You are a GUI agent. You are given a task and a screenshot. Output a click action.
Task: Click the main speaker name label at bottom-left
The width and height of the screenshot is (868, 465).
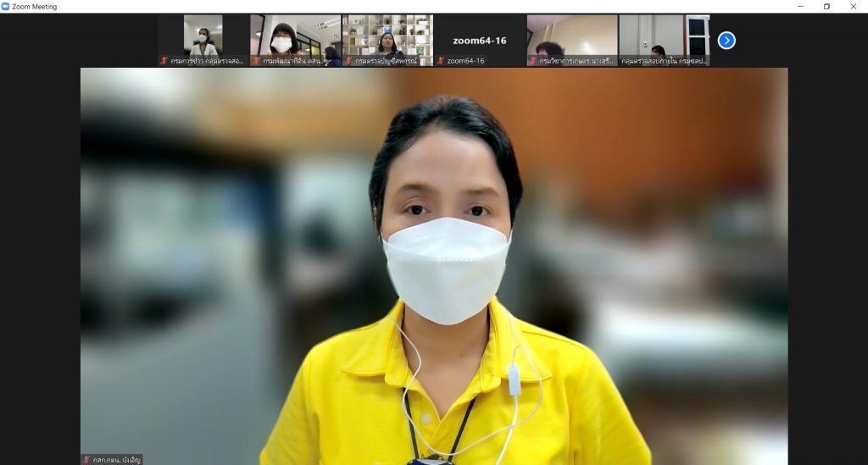pyautogui.click(x=114, y=459)
